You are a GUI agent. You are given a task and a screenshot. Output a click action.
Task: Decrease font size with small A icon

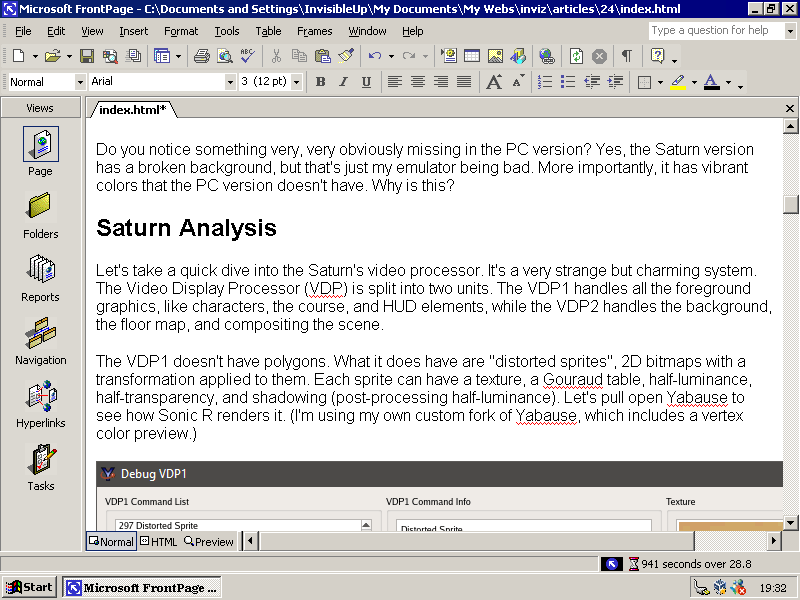click(x=517, y=82)
